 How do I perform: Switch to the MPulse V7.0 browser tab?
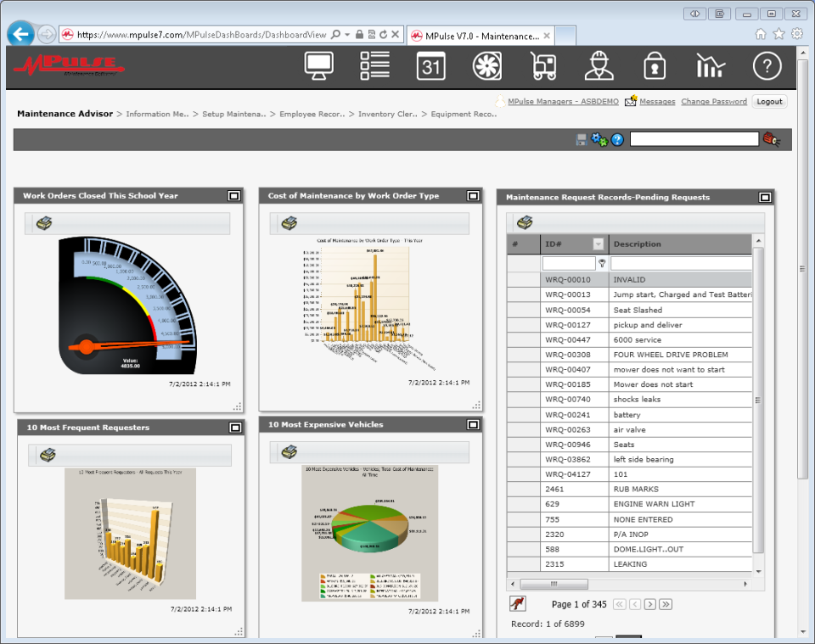tap(480, 36)
